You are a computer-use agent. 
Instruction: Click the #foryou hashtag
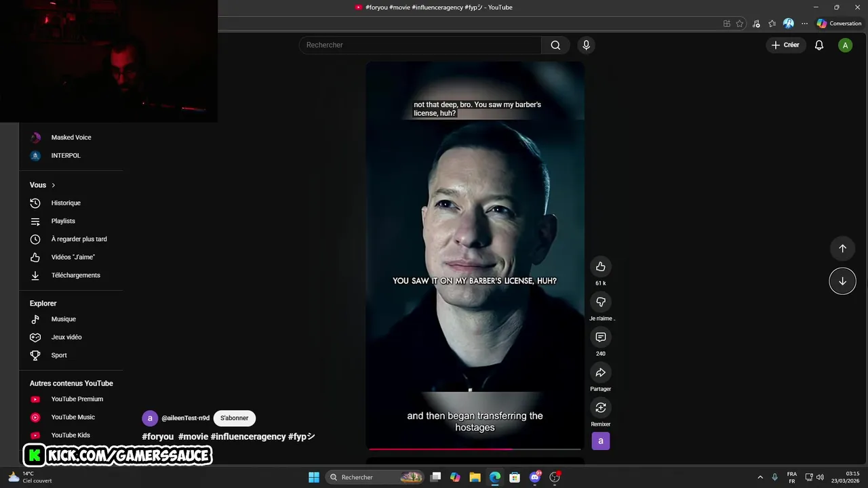[x=157, y=436]
